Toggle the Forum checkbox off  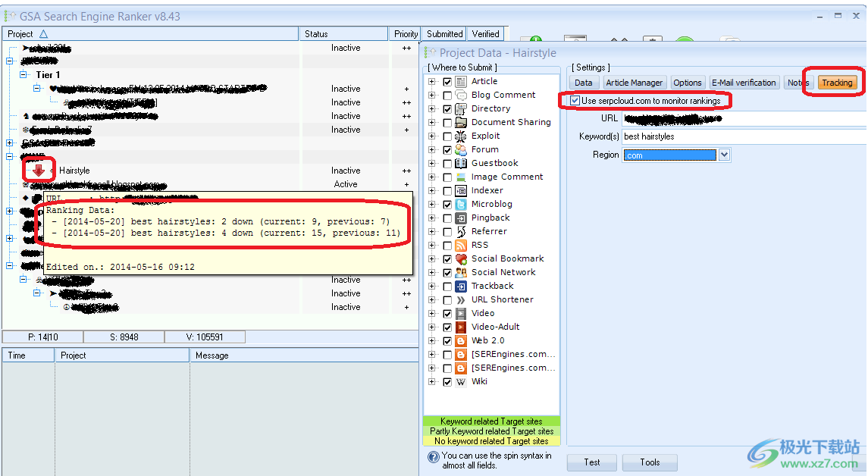[x=447, y=150]
